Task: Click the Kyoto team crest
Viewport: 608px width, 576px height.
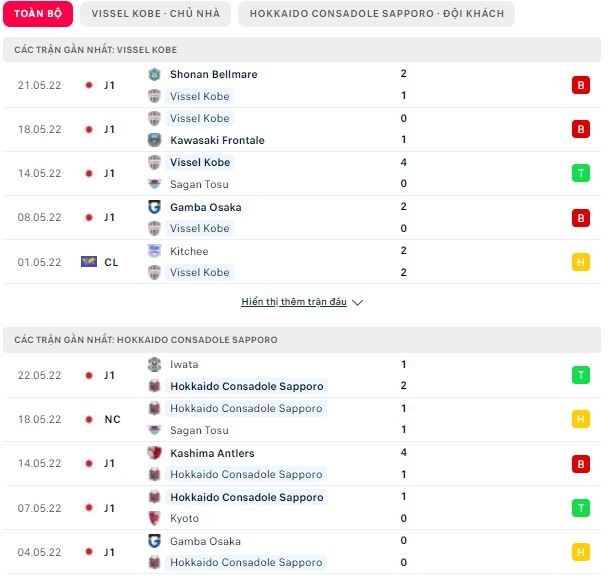Action: click(154, 518)
